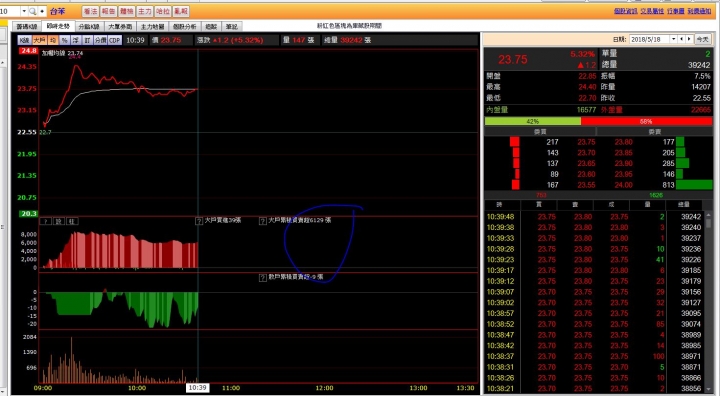
Task: Click the green 42% inner volume bar
Action: pyautogui.click(x=533, y=121)
